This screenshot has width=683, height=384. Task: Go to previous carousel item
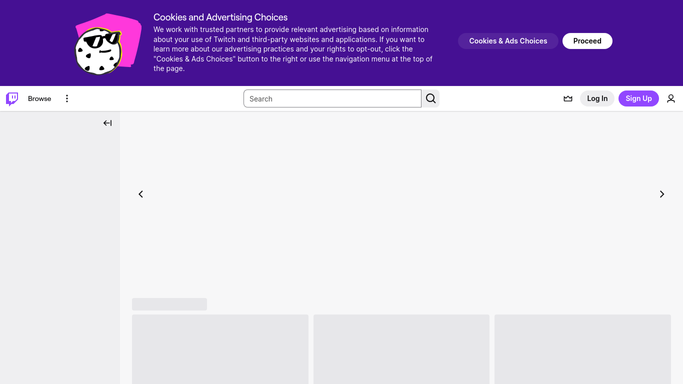[x=141, y=194]
